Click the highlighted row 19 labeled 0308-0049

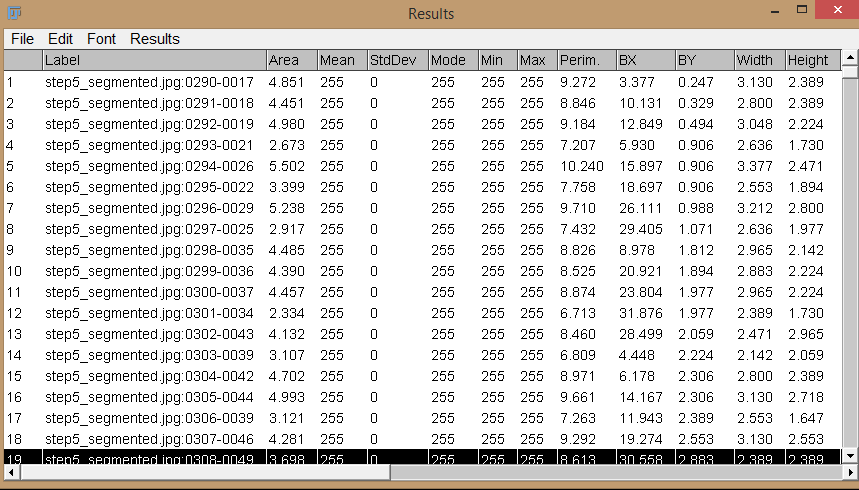(150, 458)
